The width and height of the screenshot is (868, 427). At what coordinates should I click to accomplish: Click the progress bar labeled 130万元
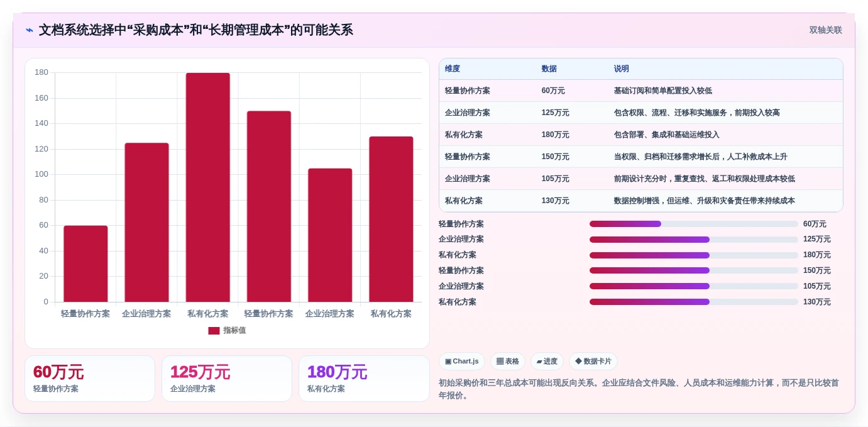pyautogui.click(x=694, y=302)
